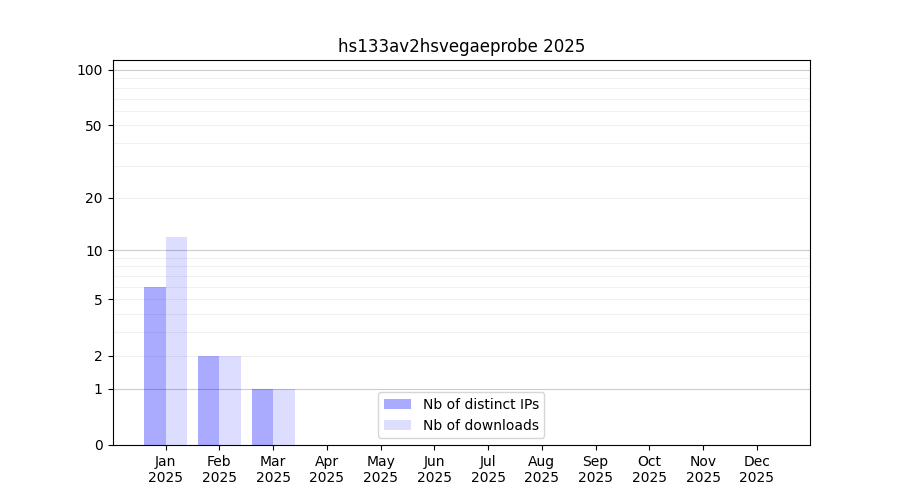Click the Apr 2025 x-axis label
Image resolution: width=900 pixels, height=500 pixels.
(327, 469)
